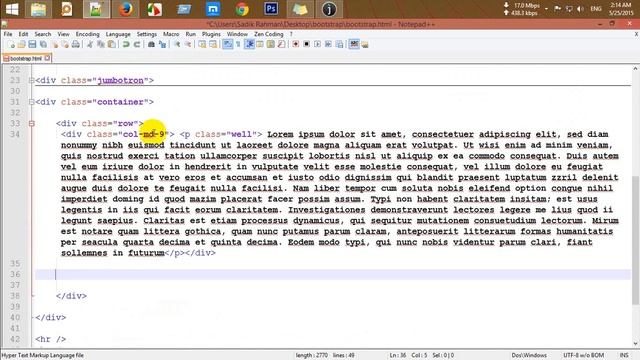Paste from clipboard via toolbar icon
The width and height of the screenshot is (640, 360).
111,44
